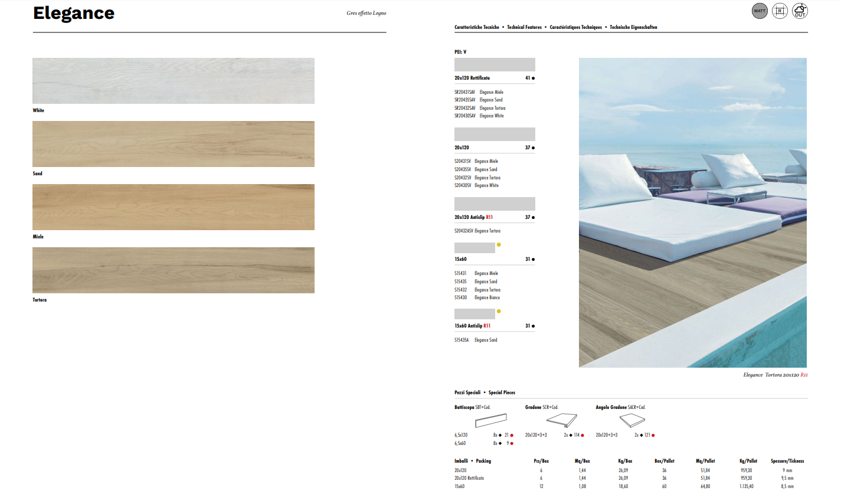Select the Miele wood tile swatch
This screenshot has height=504, width=841.
pos(173,207)
